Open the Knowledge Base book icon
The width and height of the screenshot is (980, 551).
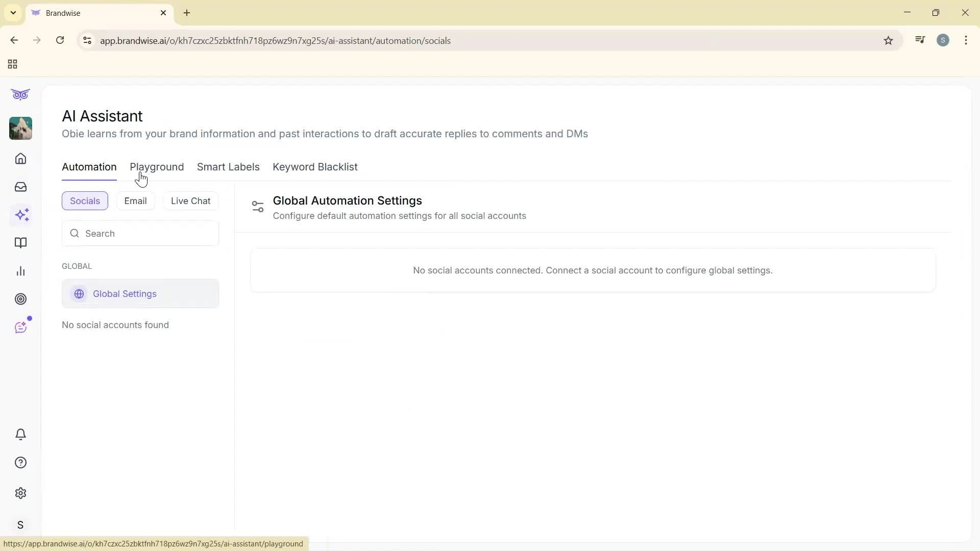(x=20, y=243)
